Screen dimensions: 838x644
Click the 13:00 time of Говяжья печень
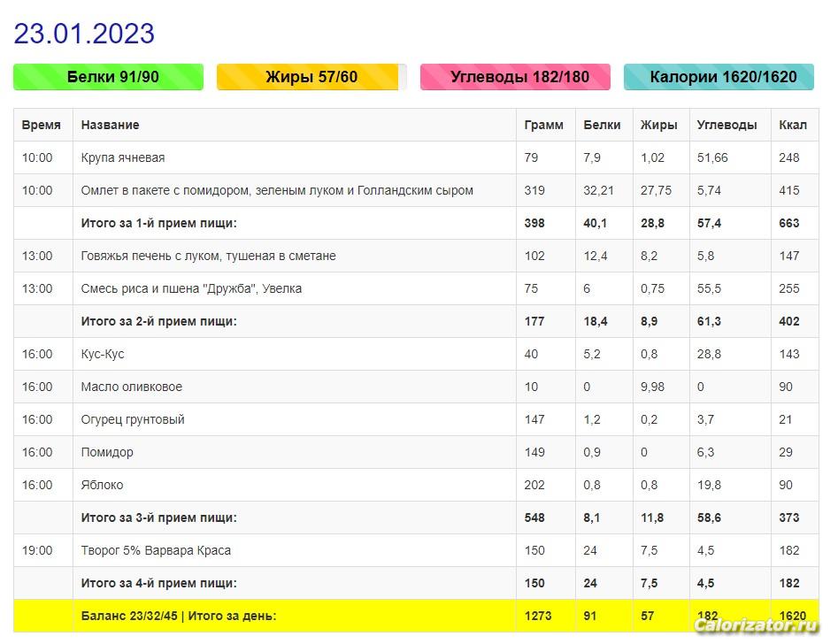click(37, 256)
